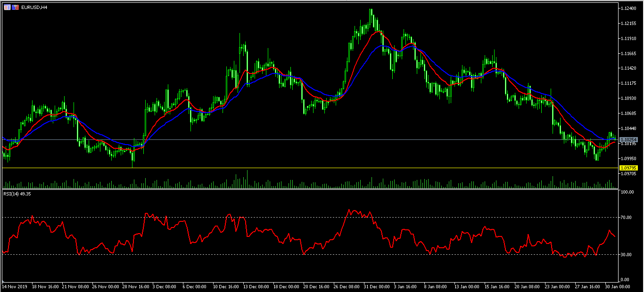Click the RSI 30.00 level label

(x=627, y=255)
